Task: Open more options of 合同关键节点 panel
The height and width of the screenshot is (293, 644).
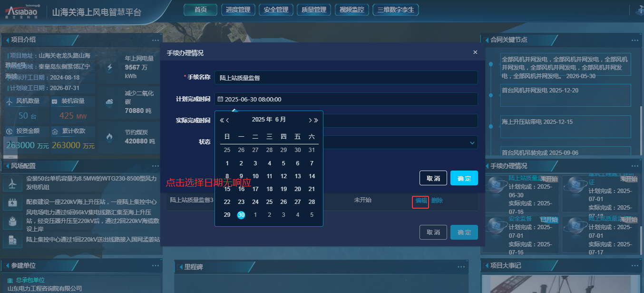Action: point(634,40)
